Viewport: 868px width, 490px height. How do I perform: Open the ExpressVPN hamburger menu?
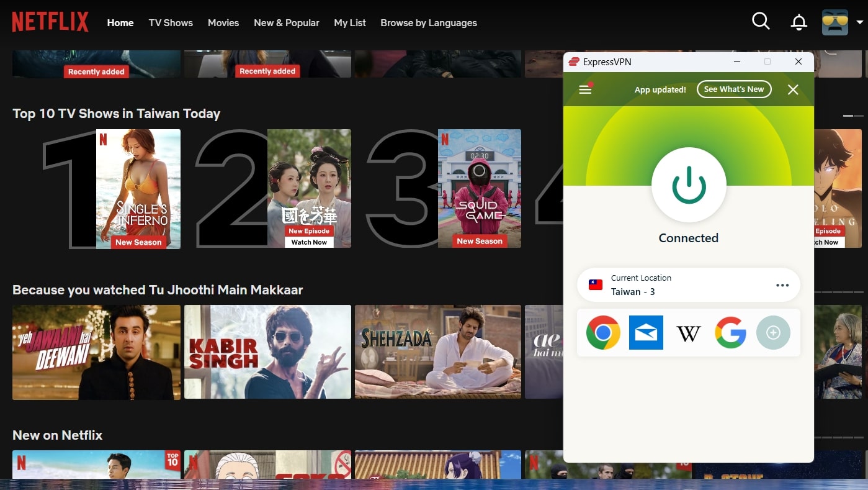coord(584,89)
